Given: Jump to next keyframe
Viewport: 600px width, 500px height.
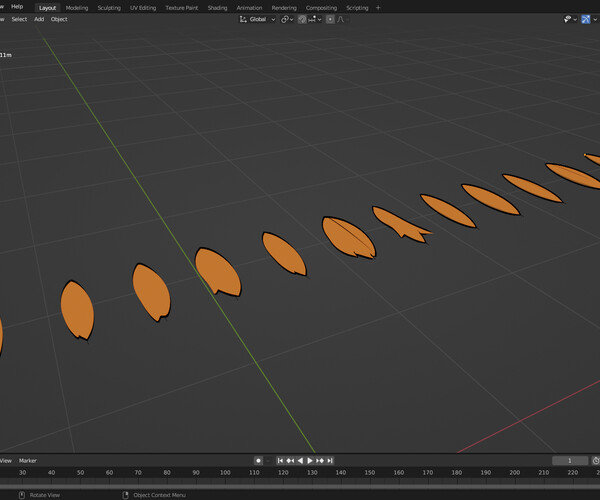Looking at the screenshot, I should (320, 461).
